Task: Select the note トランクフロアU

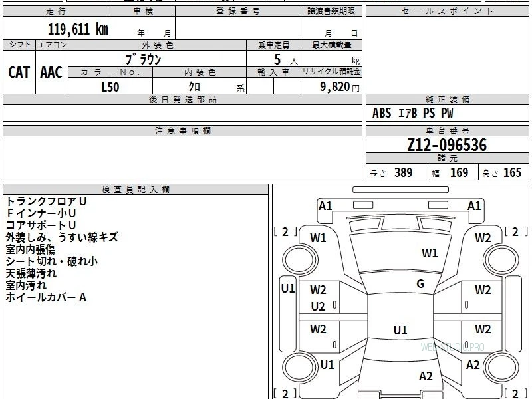Action: [46, 201]
